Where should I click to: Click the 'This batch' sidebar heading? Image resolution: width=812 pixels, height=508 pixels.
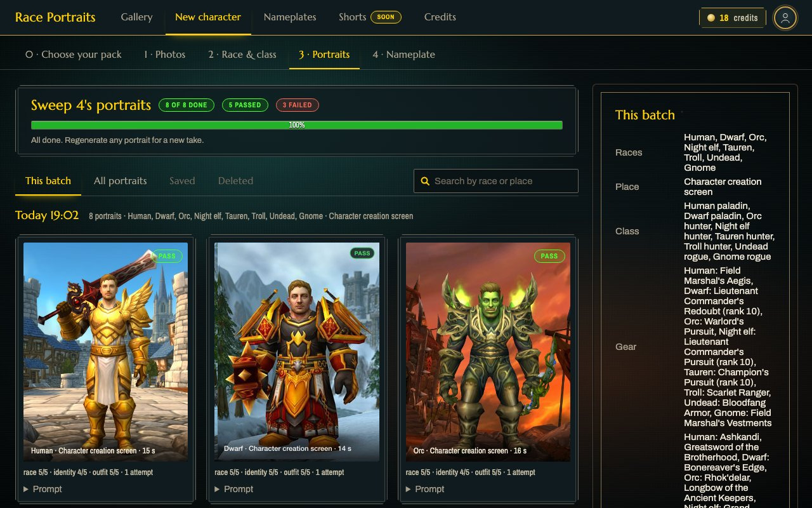645,115
